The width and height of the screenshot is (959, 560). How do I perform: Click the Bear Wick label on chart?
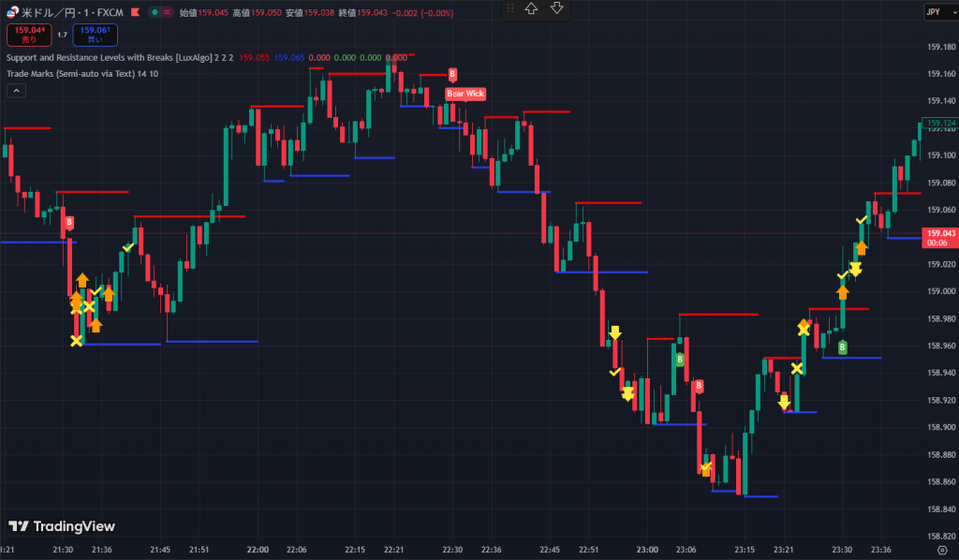(x=465, y=94)
